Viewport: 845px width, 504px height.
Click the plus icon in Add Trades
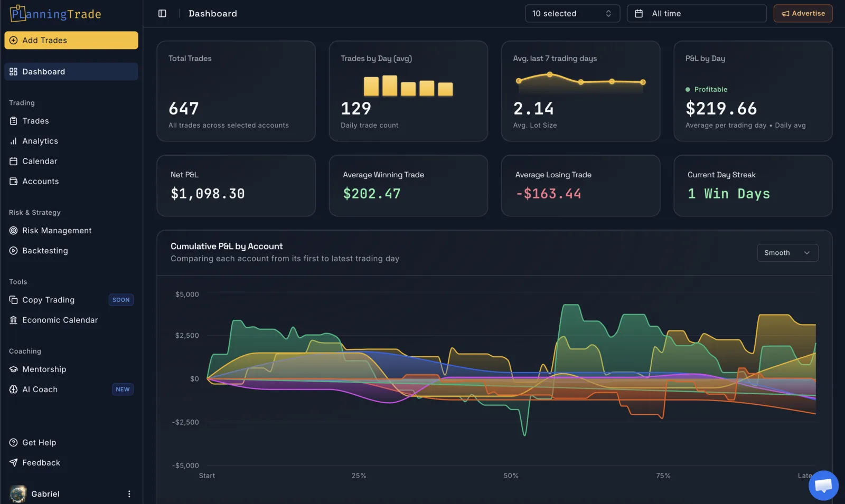pyautogui.click(x=14, y=40)
